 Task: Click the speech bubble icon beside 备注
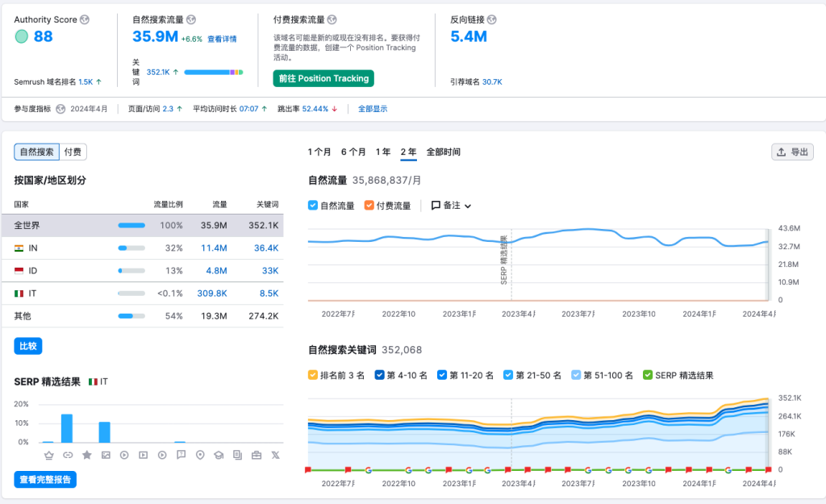click(436, 206)
